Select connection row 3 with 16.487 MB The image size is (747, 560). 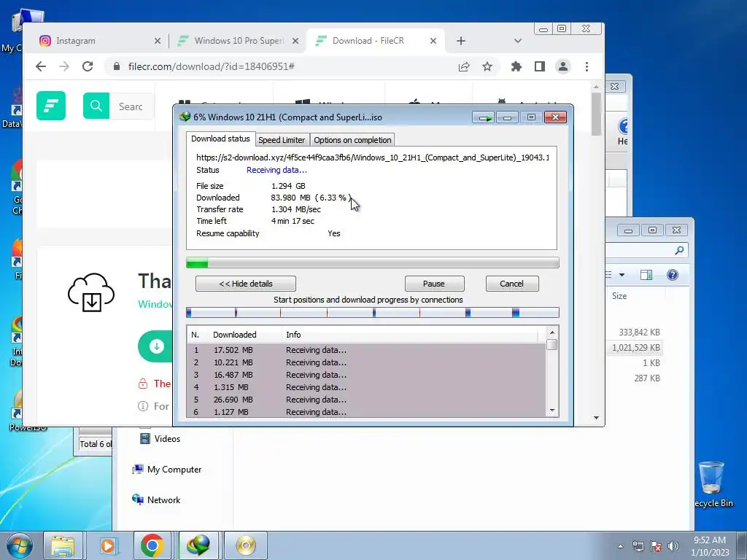[366, 375]
